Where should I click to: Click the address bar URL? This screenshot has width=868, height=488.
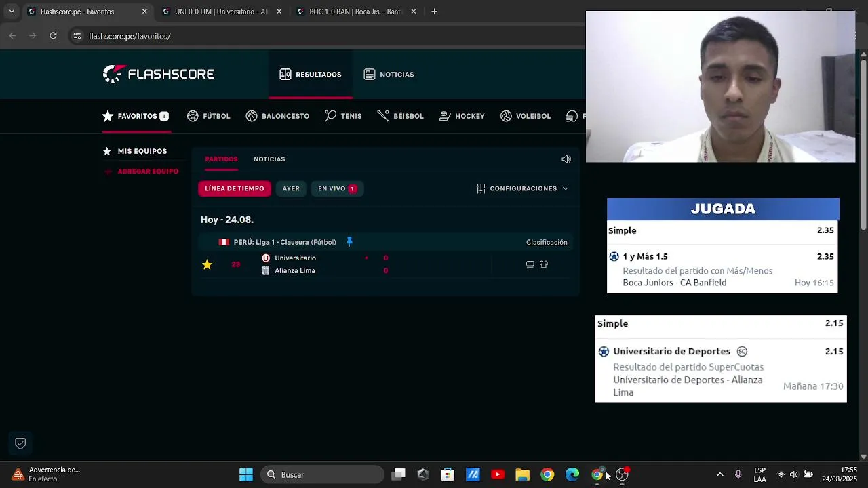[x=130, y=36]
